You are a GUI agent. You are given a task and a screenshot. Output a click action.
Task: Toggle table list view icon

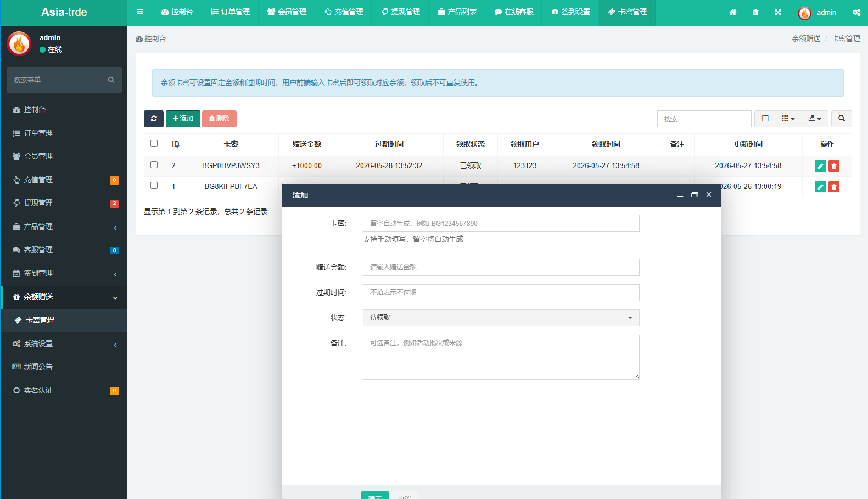[765, 119]
